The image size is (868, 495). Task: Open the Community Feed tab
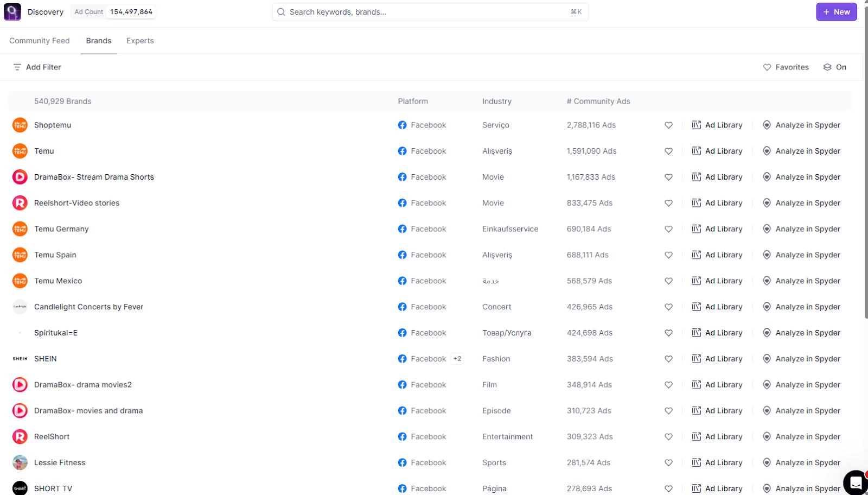[40, 41]
